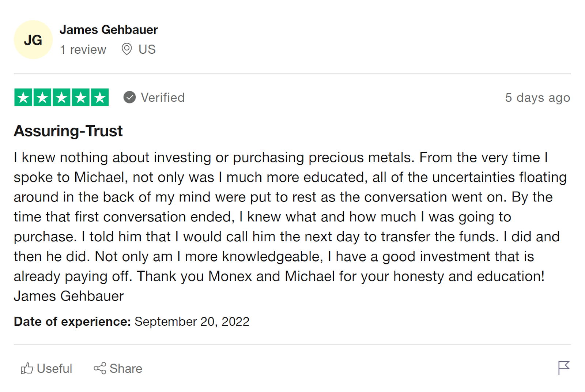Open the Assuring-Trust review title
Screen dimensions: 585x392
[68, 131]
